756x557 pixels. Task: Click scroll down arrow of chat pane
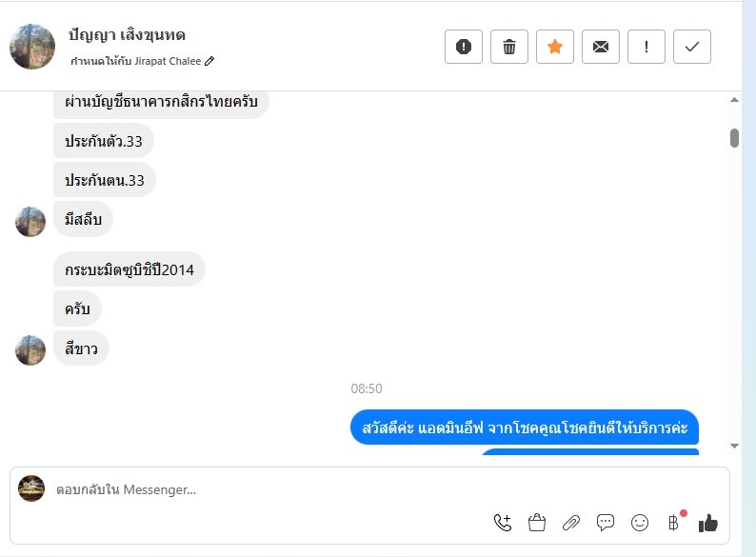click(734, 446)
